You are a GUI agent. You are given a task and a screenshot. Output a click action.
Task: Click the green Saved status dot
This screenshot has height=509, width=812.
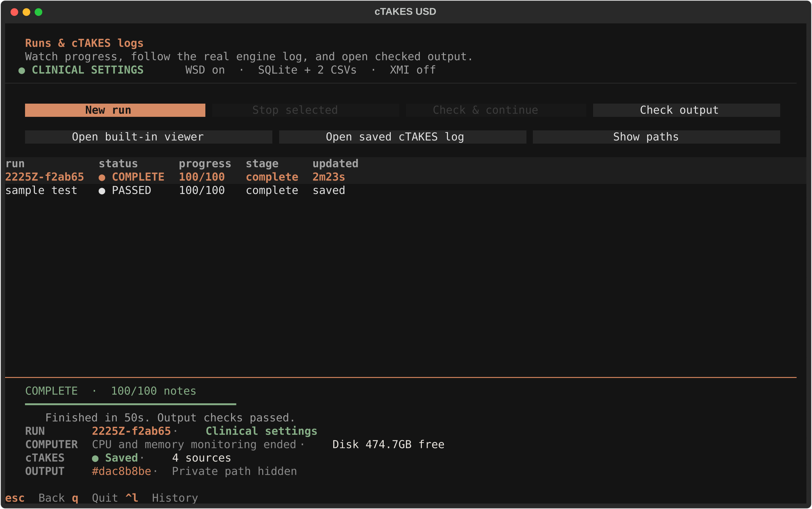(x=95, y=459)
